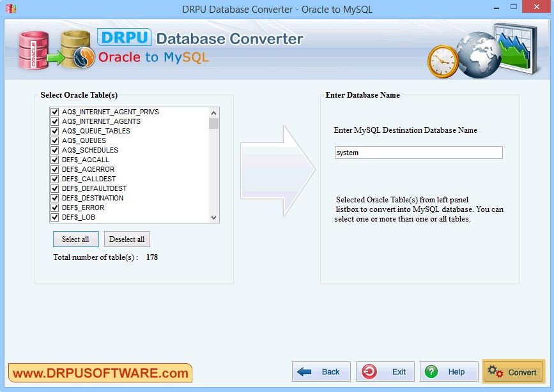Toggle the DEF$_DESTINATION checkbox
Image resolution: width=554 pixels, height=392 pixels.
54,197
